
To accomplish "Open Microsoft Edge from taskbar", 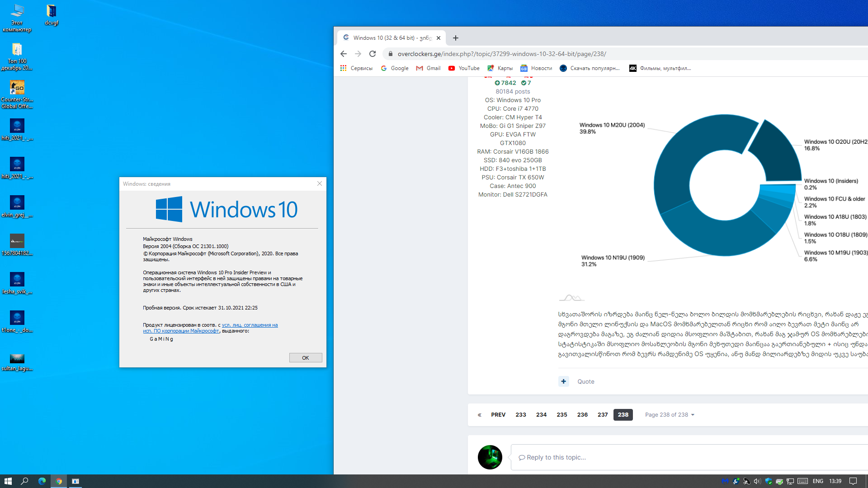I will point(42,481).
